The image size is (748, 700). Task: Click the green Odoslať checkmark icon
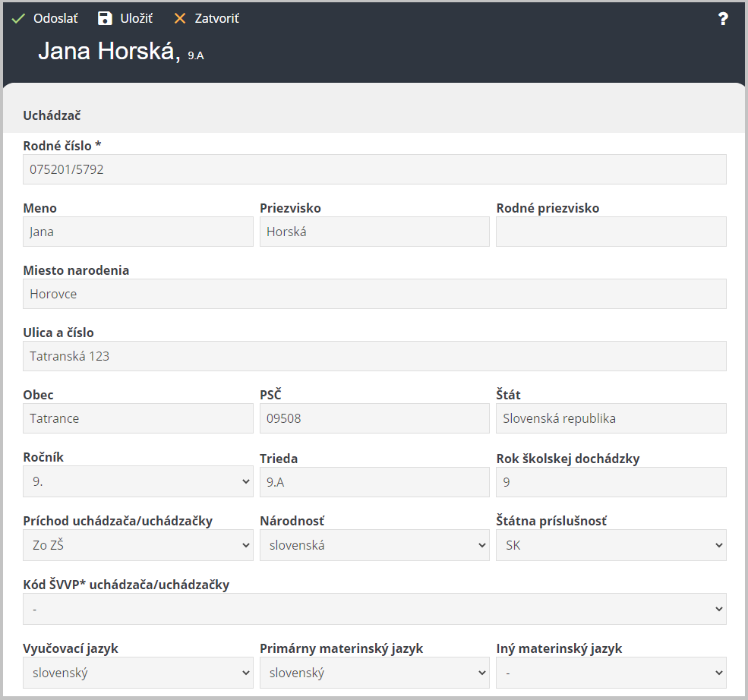[18, 18]
